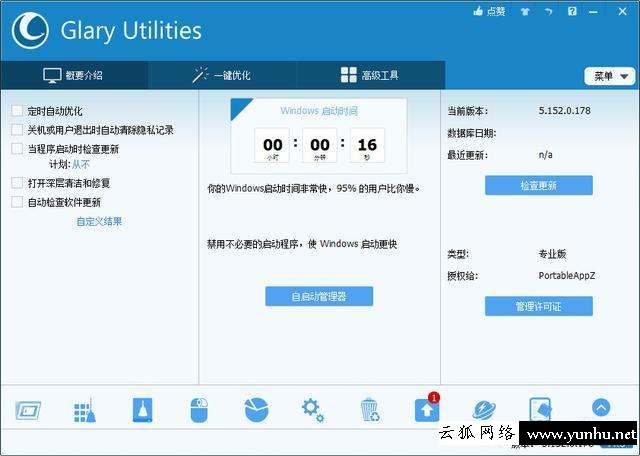Open the 自定义结果 link

[99, 222]
